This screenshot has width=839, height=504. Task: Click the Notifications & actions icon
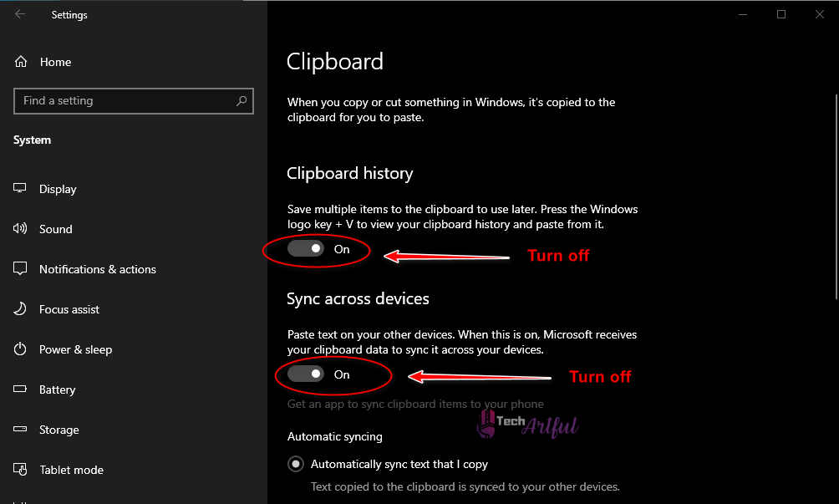pyautogui.click(x=19, y=268)
